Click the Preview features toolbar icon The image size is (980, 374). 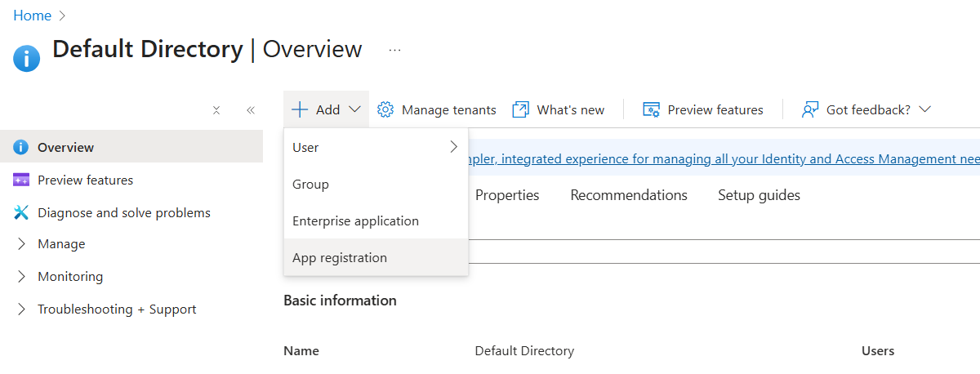tap(651, 109)
